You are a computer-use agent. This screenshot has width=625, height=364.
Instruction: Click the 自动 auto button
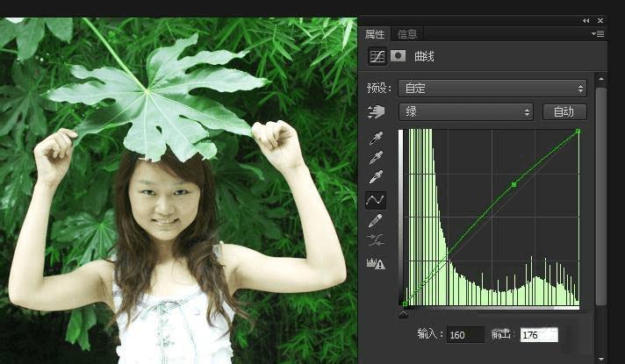pos(564,111)
